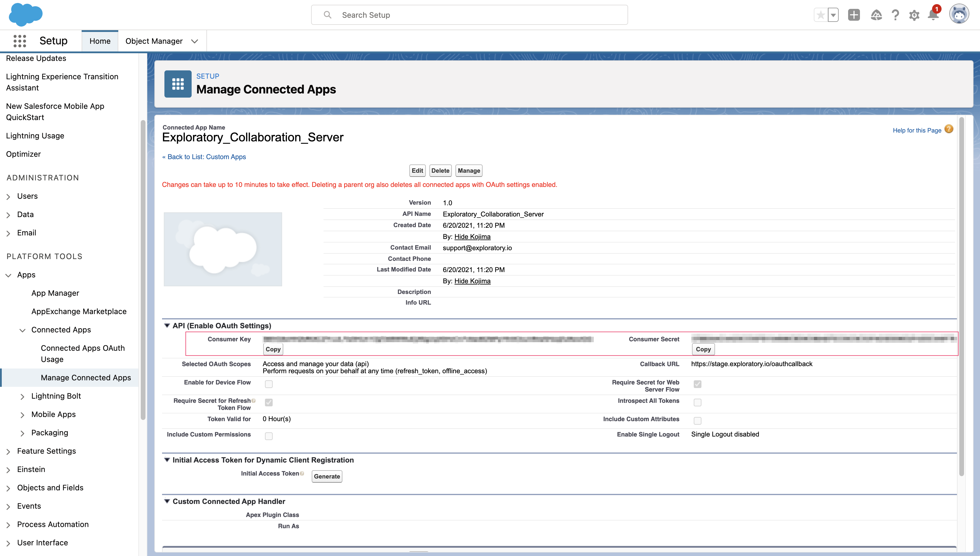Collapse the Apps section in sidebar

(x=8, y=275)
